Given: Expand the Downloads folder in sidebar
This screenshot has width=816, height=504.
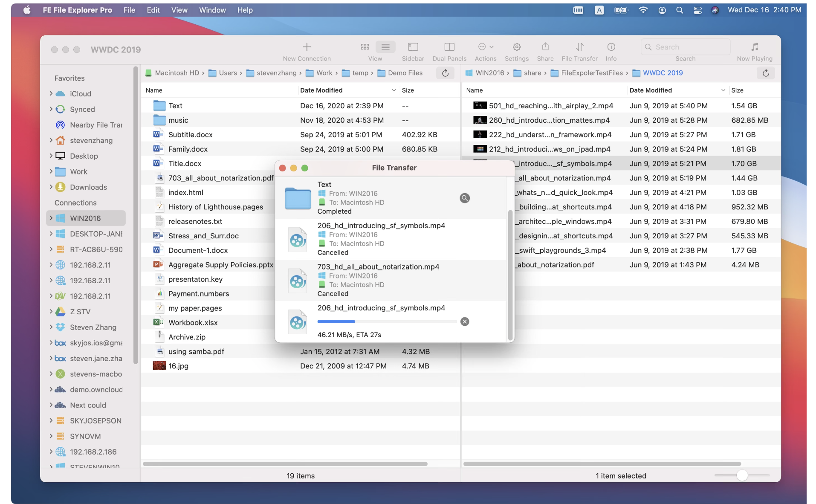Looking at the screenshot, I should point(51,187).
